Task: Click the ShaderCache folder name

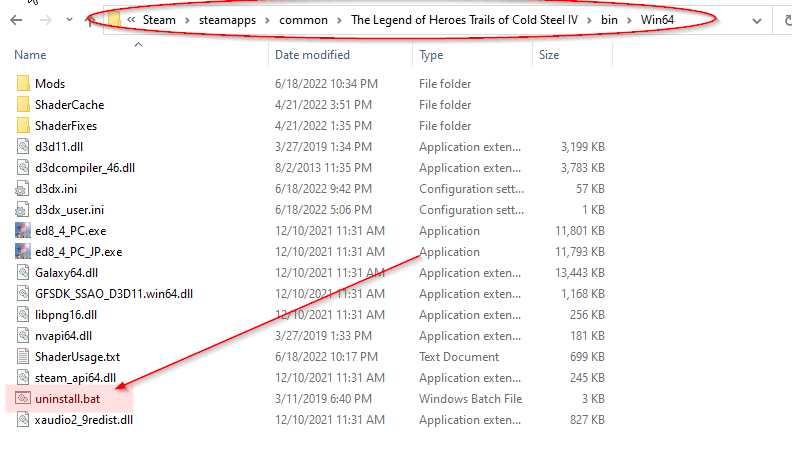Action: pos(69,105)
